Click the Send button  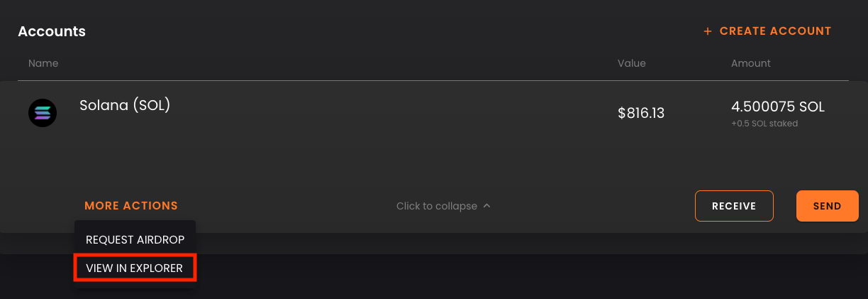coord(827,206)
